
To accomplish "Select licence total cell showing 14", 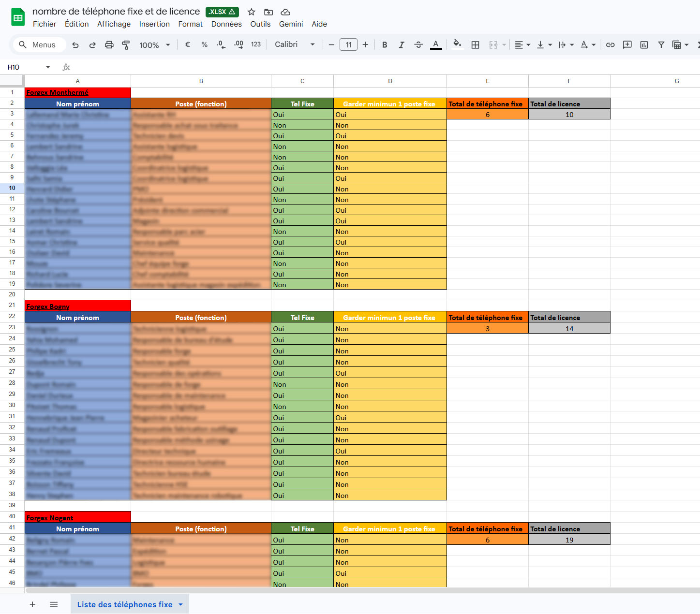I will 569,329.
